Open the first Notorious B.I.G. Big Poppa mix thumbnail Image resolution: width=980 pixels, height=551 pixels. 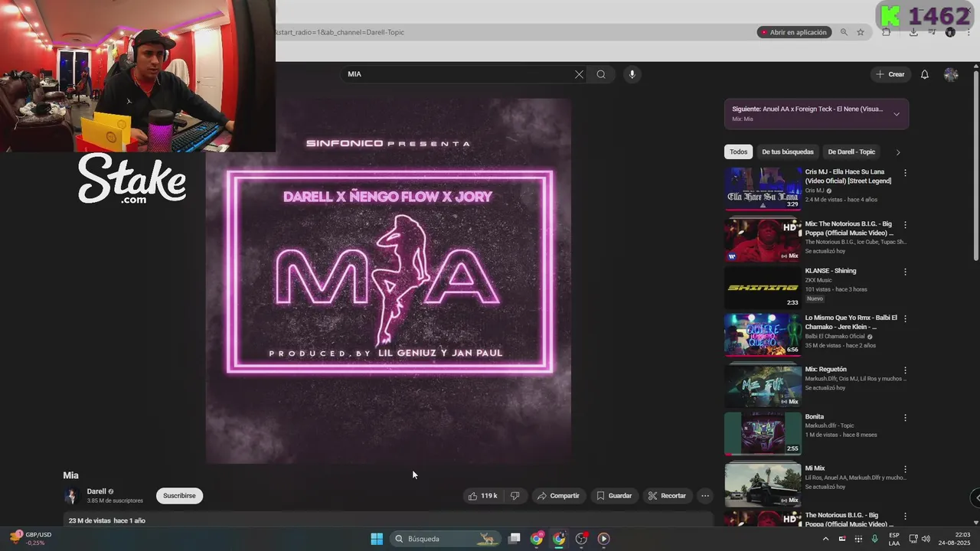point(763,240)
